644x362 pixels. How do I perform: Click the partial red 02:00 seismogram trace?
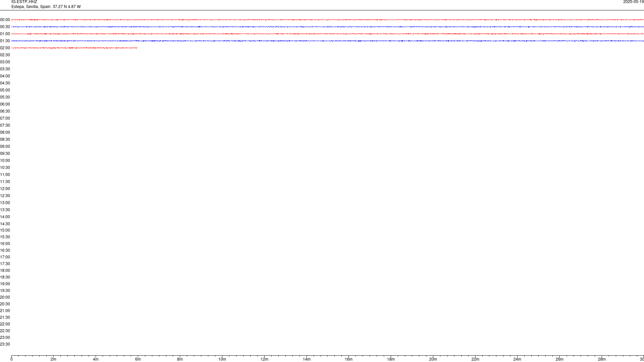(x=74, y=48)
